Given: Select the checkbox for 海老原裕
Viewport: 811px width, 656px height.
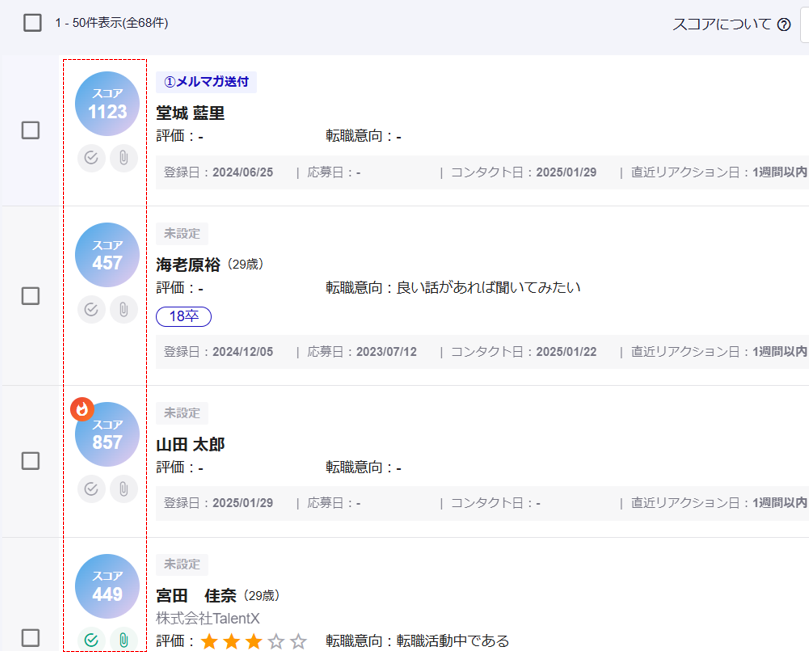Looking at the screenshot, I should 31,296.
